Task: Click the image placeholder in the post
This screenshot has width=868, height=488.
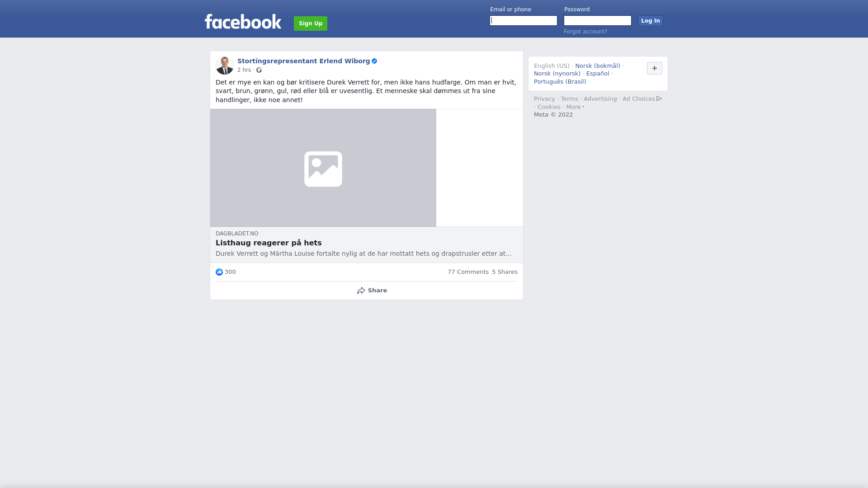Action: (323, 168)
